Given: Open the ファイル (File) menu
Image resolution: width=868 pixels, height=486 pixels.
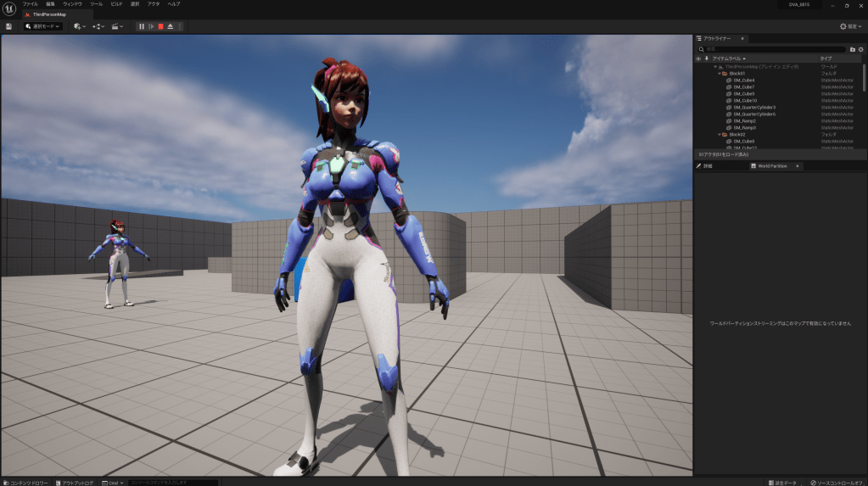Looking at the screenshot, I should pos(31,4).
